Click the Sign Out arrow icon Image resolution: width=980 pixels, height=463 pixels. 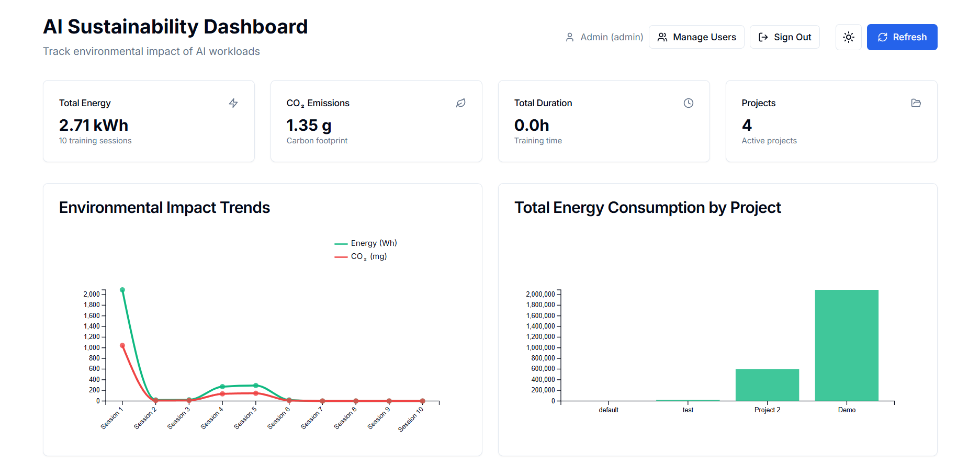point(763,37)
